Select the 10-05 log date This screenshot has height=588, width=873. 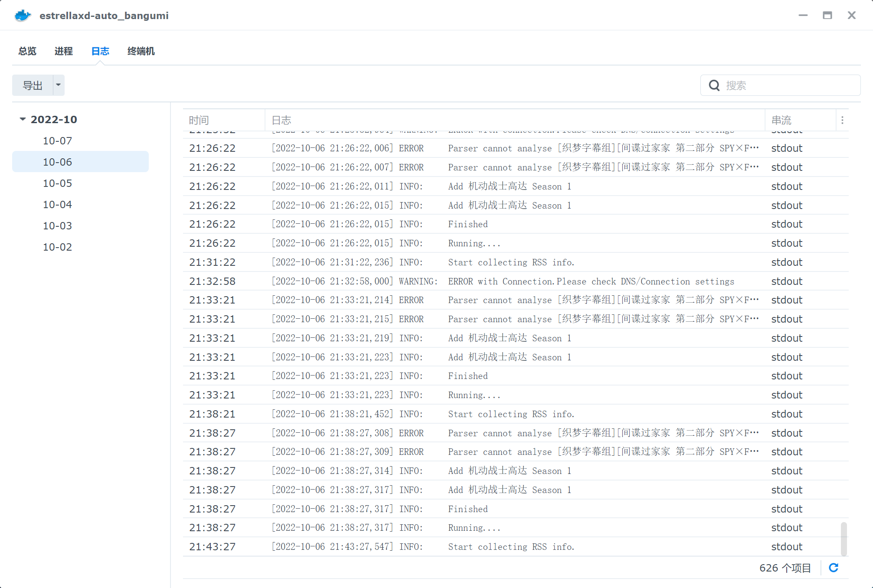(x=57, y=183)
